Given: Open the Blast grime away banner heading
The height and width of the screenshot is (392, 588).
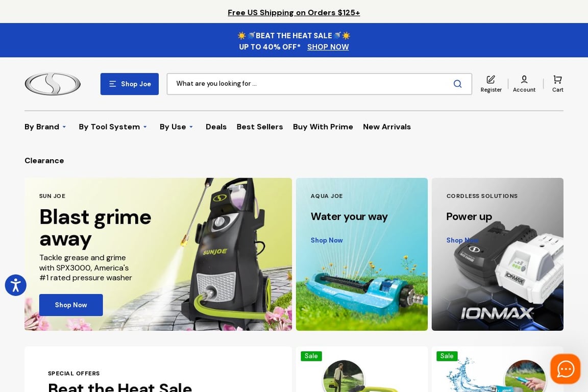Looking at the screenshot, I should pos(95,228).
